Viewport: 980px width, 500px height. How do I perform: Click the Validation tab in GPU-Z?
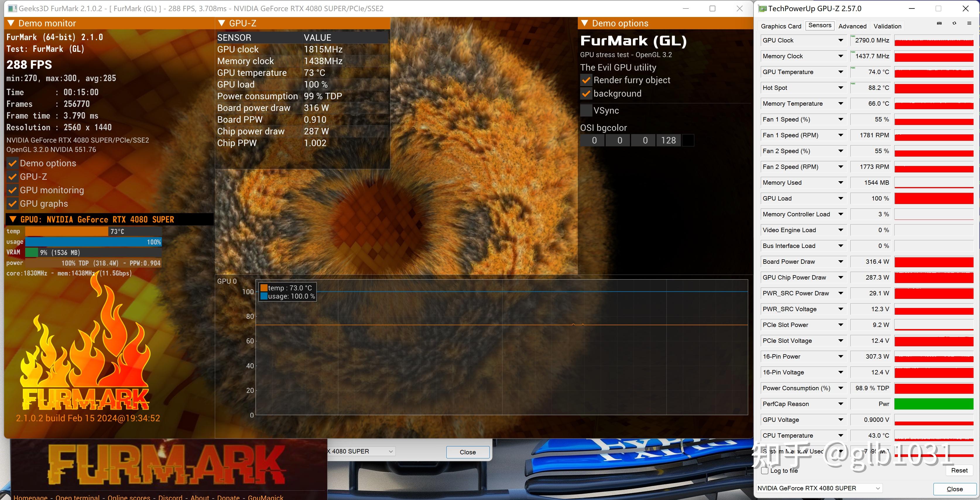887,26
